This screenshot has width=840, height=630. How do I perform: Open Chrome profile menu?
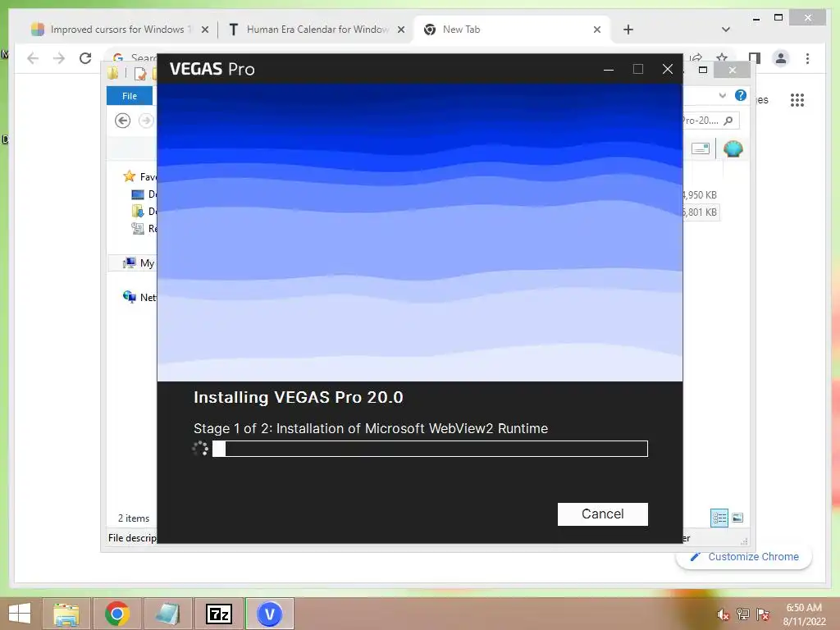[x=781, y=58]
